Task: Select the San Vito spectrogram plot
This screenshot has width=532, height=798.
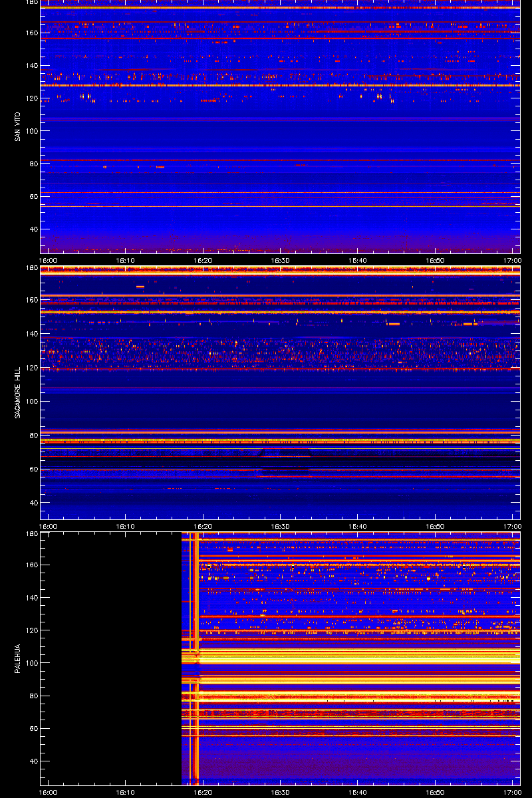Action: pyautogui.click(x=280, y=126)
